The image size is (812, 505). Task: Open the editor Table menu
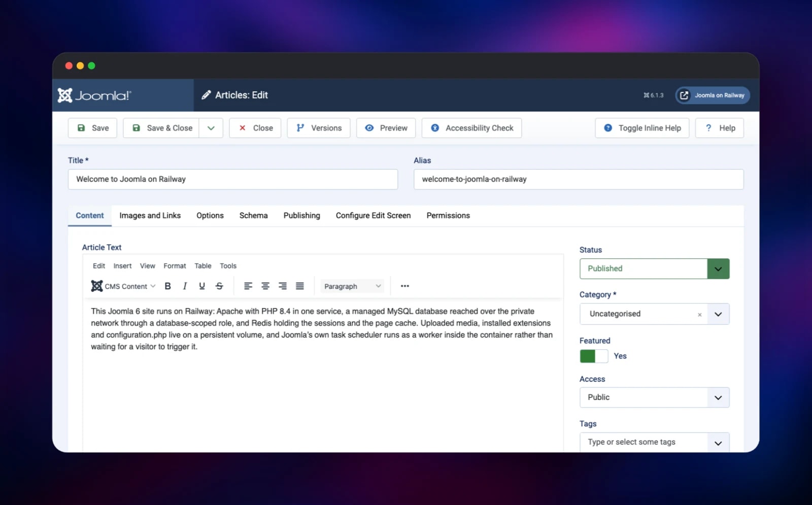(203, 266)
